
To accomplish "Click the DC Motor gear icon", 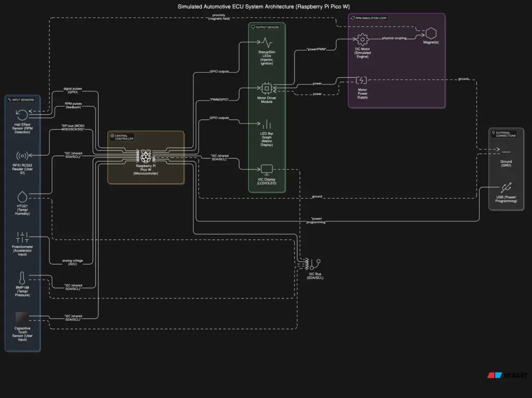I will [362, 39].
